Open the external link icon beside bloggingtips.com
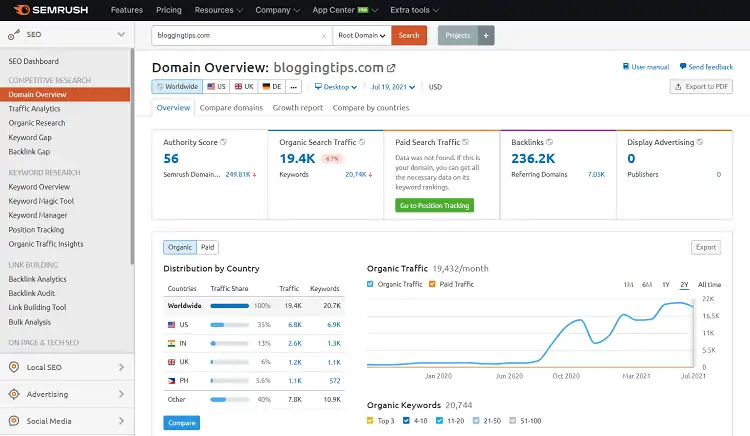The width and height of the screenshot is (750, 436). pos(391,68)
